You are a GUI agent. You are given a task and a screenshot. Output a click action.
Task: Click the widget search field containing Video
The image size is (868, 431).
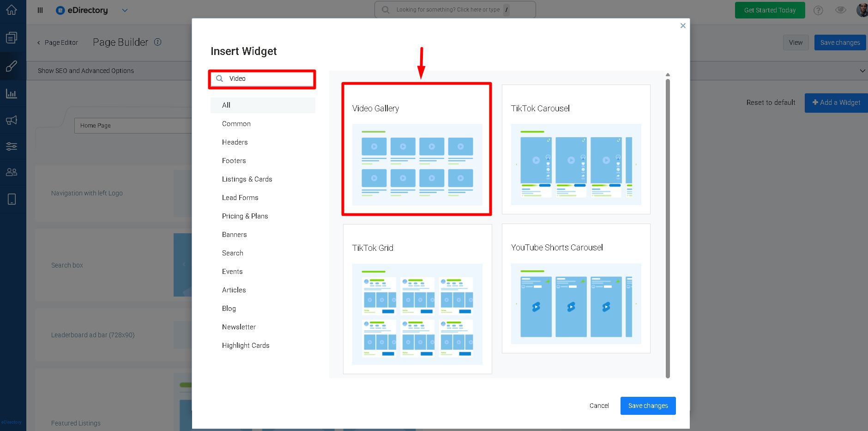(262, 79)
